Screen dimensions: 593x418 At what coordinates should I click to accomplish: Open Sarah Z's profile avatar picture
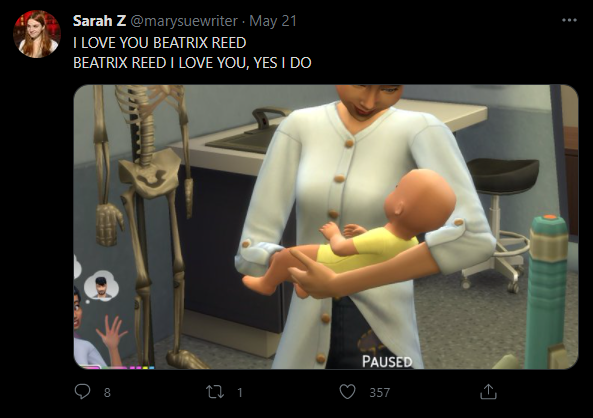pos(37,34)
